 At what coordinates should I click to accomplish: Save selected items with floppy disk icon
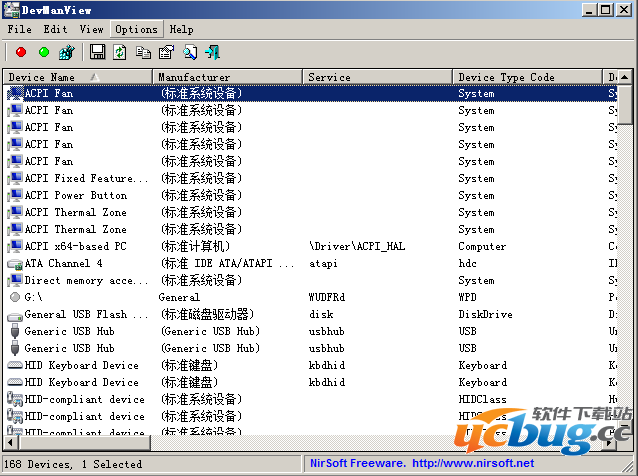tap(97, 52)
